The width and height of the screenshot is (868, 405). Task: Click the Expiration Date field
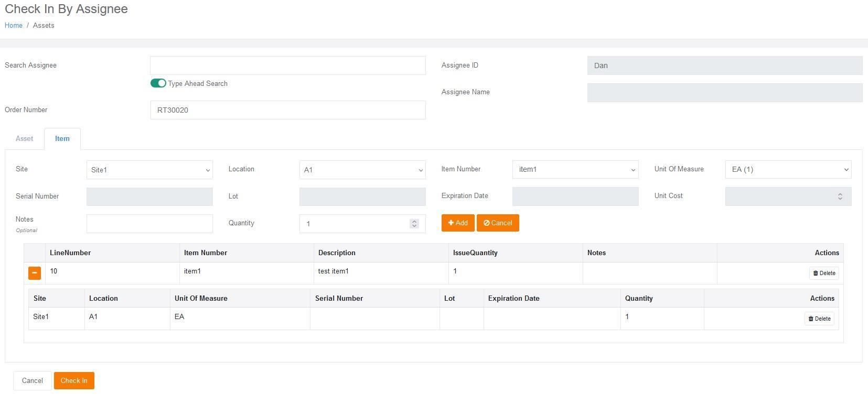575,196
